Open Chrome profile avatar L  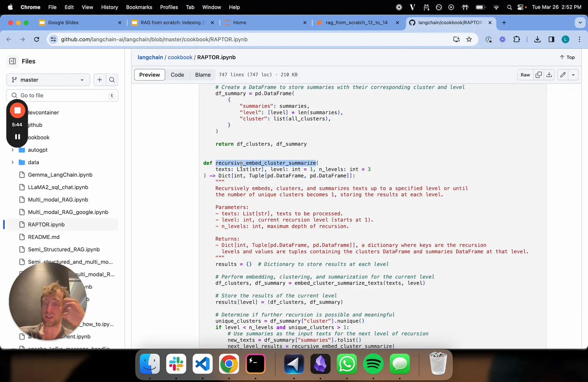click(565, 39)
